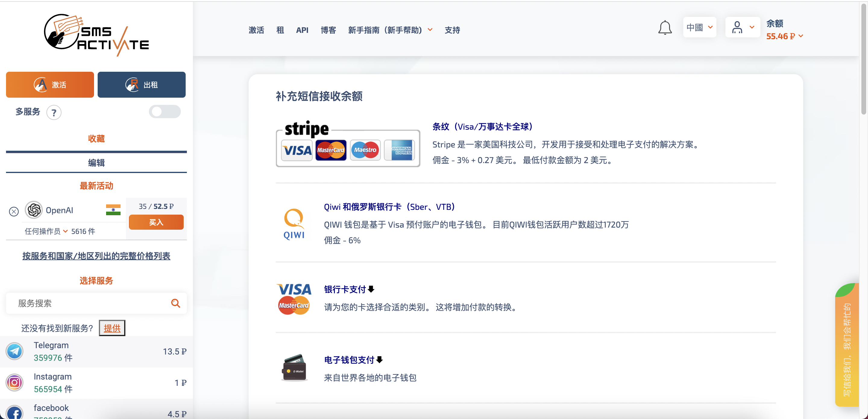Click the Telegram service icon
The width and height of the screenshot is (868, 419).
(x=14, y=351)
